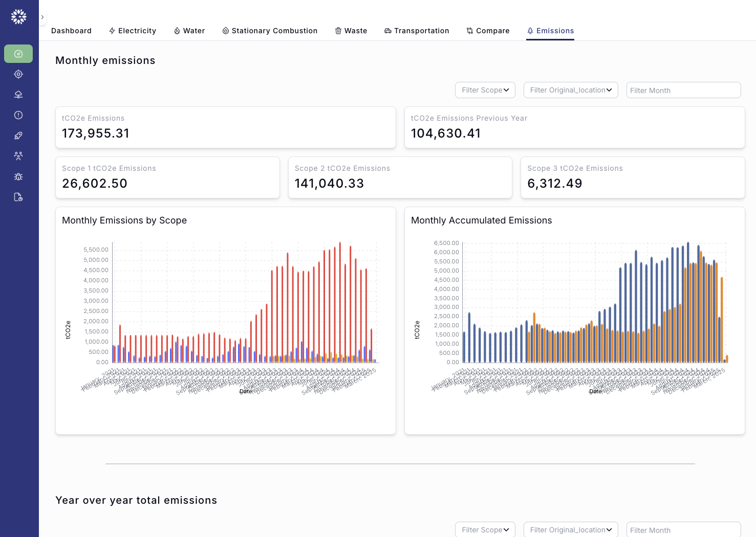Select the rocket icon in the sidebar
This screenshot has height=537, width=756.
pyautogui.click(x=18, y=135)
